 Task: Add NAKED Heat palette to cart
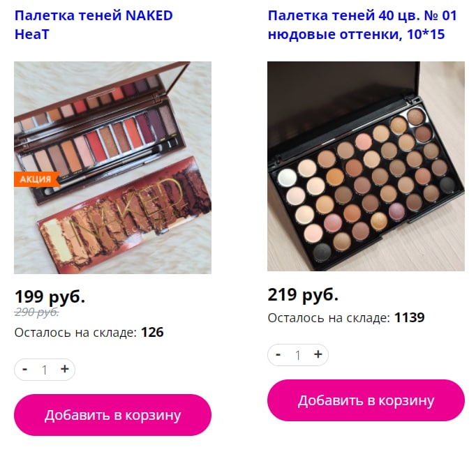tap(112, 415)
